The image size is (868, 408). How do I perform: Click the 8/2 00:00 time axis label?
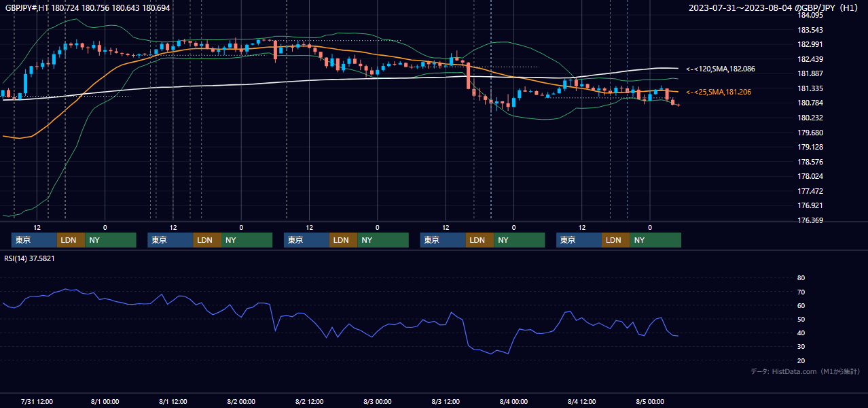(241, 401)
